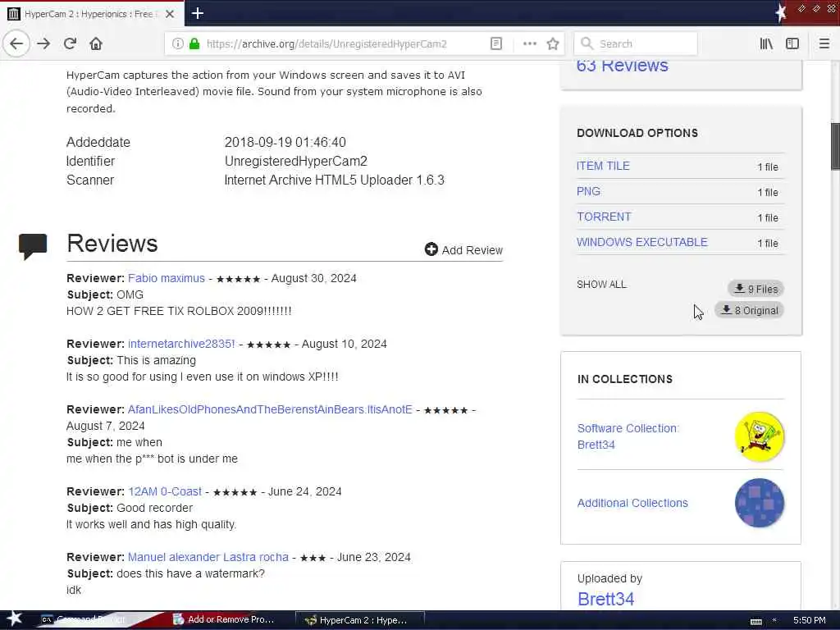Open the Start button star icon
840x630 pixels.
click(14, 619)
